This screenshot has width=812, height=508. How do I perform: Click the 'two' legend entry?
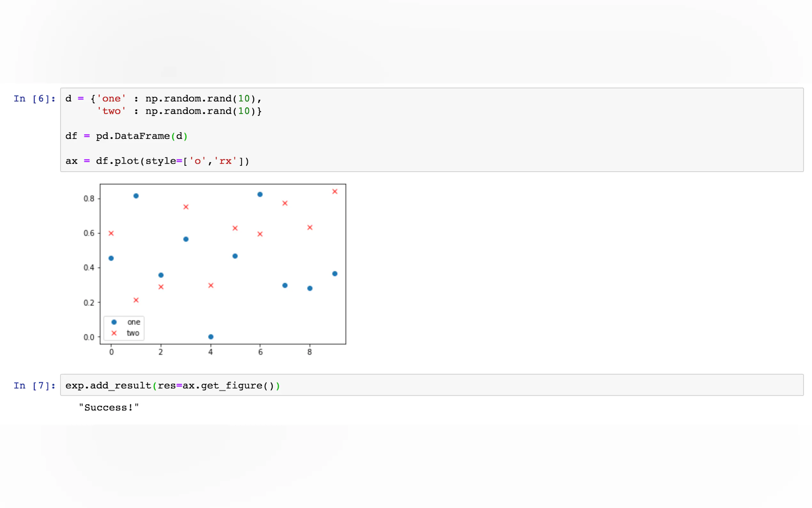click(x=133, y=333)
